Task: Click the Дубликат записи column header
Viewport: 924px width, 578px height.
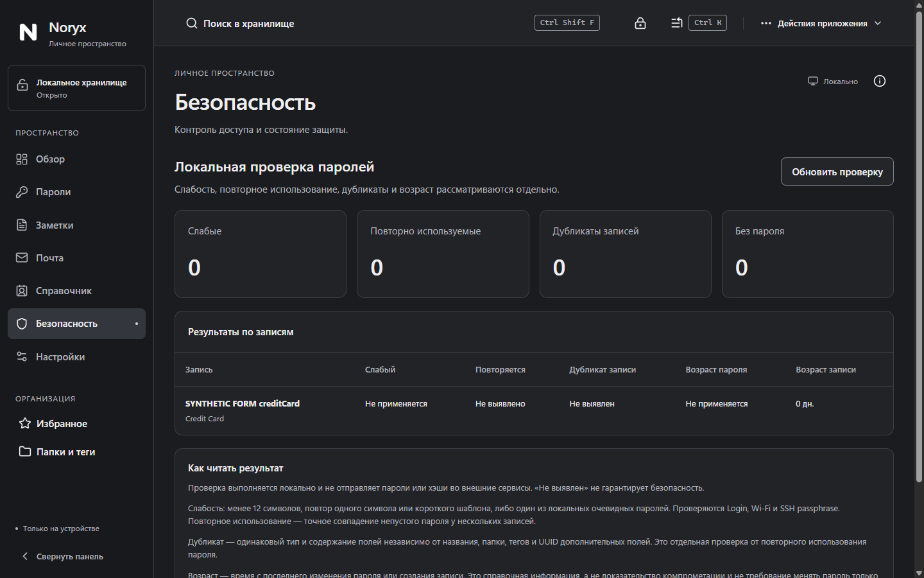Action: pos(603,369)
